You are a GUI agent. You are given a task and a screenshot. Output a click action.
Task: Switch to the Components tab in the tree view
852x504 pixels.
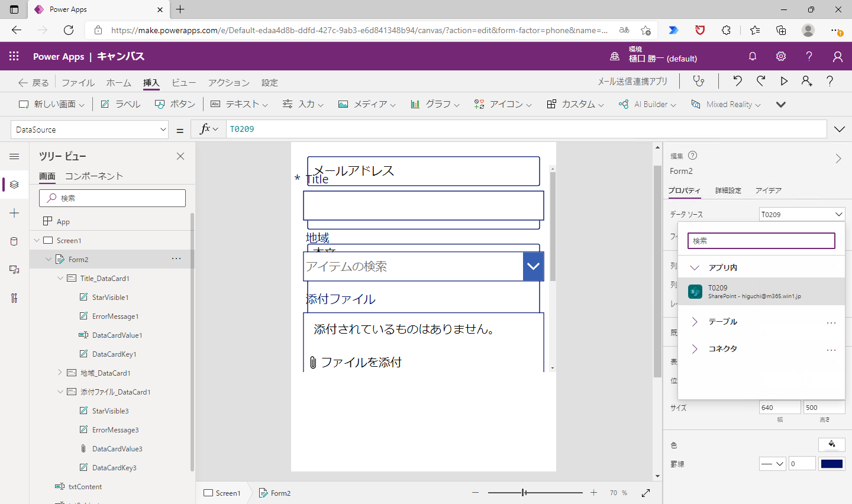click(93, 176)
